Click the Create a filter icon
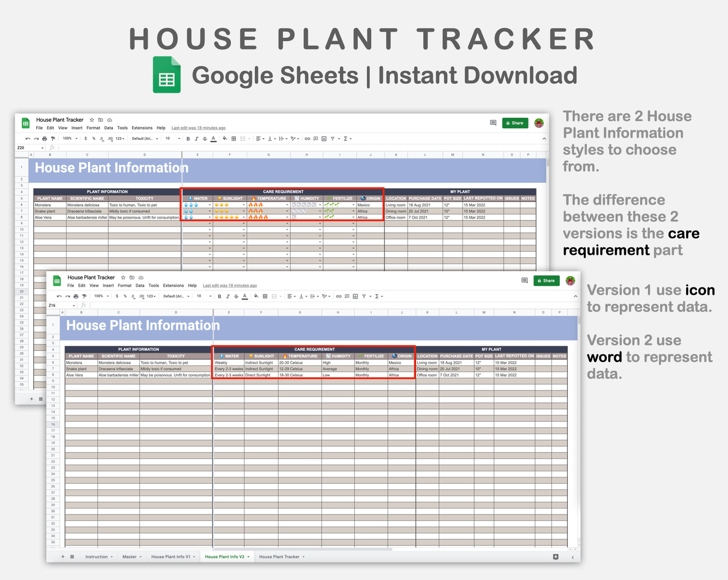728x580 pixels. pyautogui.click(x=364, y=296)
